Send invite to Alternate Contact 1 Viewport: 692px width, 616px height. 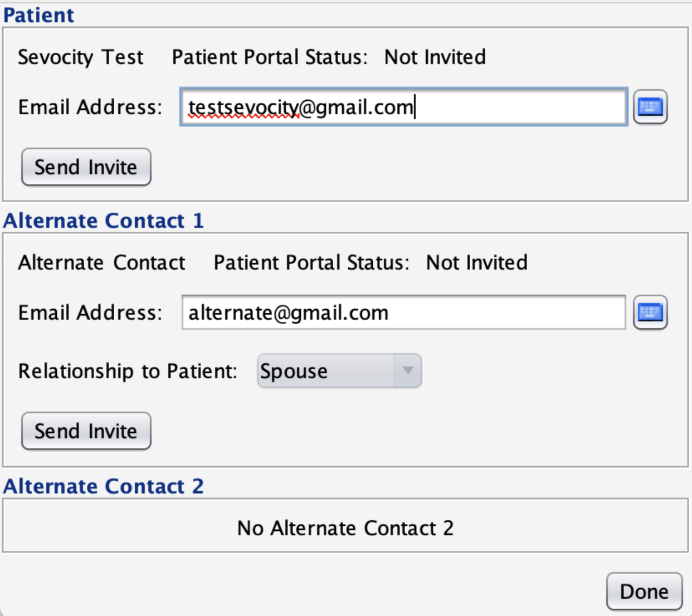pyautogui.click(x=86, y=431)
